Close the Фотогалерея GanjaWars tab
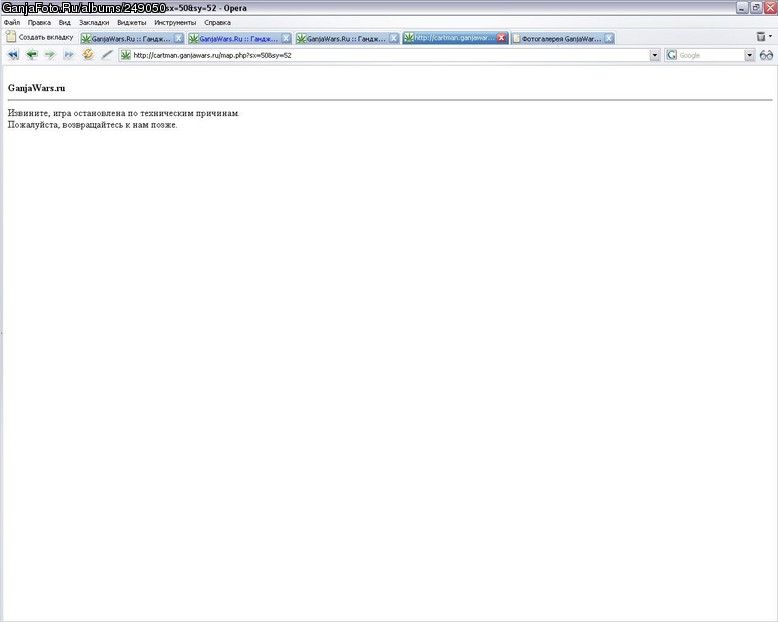Image resolution: width=778 pixels, height=622 pixels. click(x=609, y=38)
